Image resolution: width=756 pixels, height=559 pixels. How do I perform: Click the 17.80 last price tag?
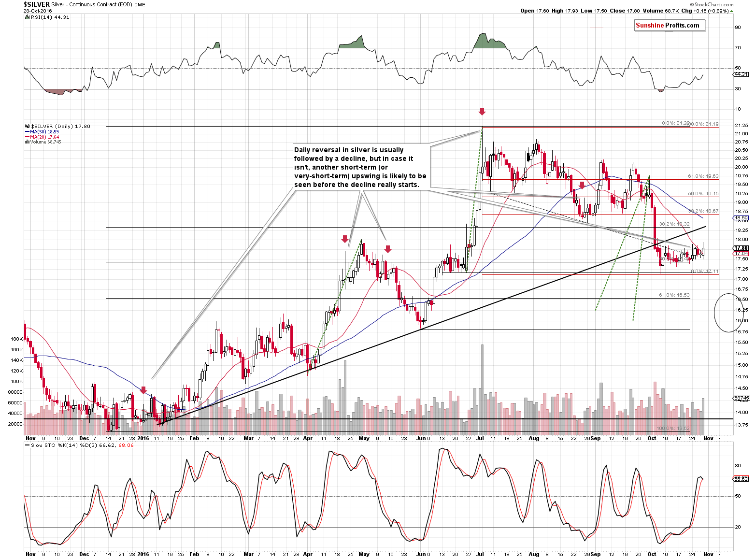pyautogui.click(x=742, y=248)
